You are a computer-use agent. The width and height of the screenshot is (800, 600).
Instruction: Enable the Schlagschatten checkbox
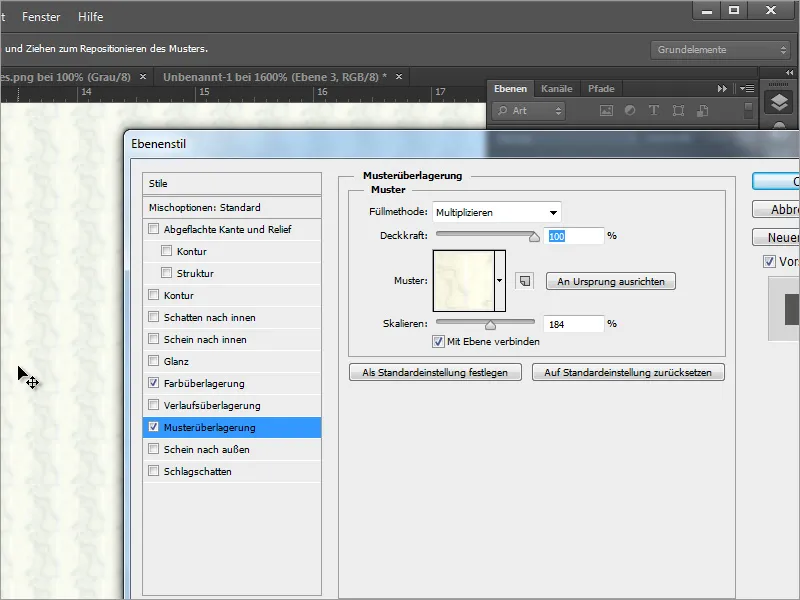(154, 470)
